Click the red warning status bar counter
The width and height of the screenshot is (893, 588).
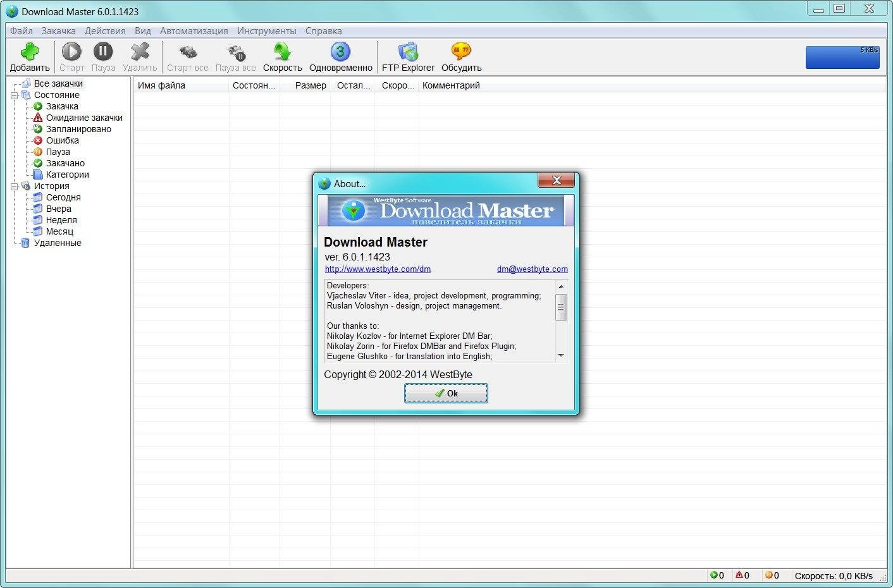(742, 575)
